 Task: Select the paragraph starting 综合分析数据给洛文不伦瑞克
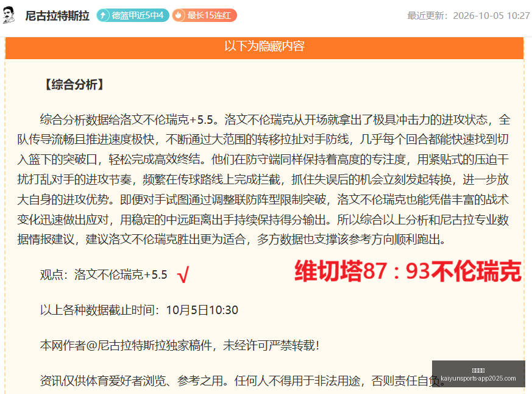263,180
